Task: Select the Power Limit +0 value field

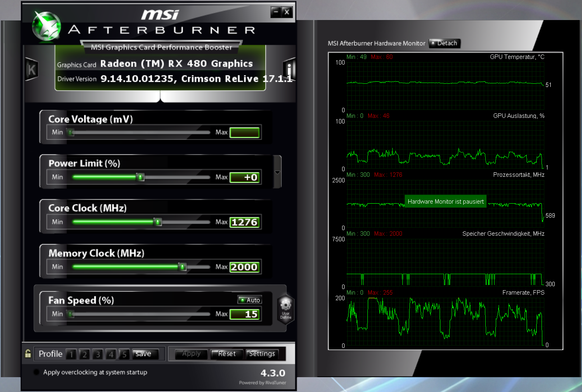Action: tap(244, 178)
